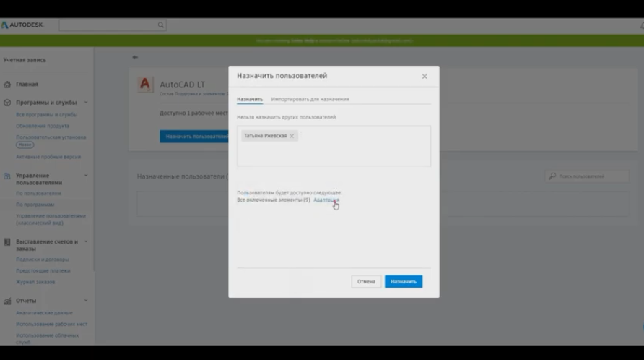644x360 pixels.
Task: Open По пользователям
Action: pos(38,193)
